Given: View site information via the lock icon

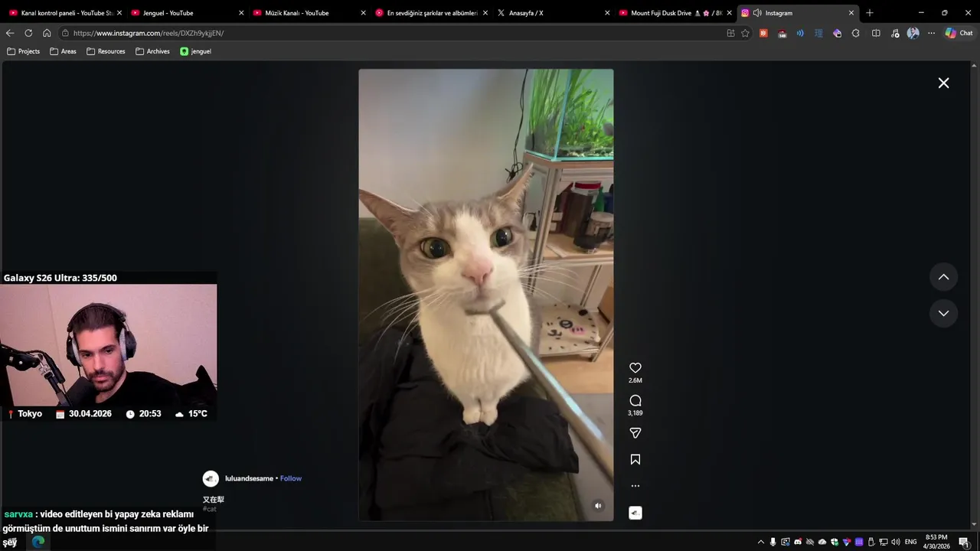Looking at the screenshot, I should 66,33.
